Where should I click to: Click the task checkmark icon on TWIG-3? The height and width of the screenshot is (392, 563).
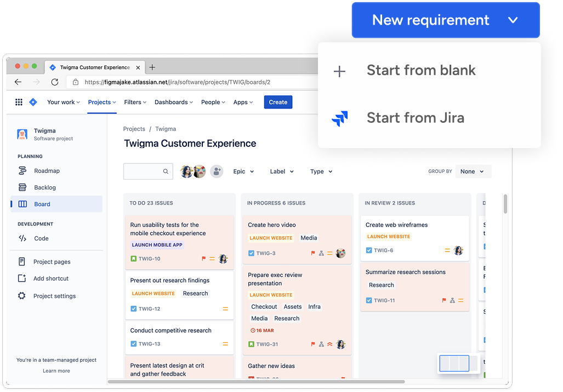(x=251, y=254)
